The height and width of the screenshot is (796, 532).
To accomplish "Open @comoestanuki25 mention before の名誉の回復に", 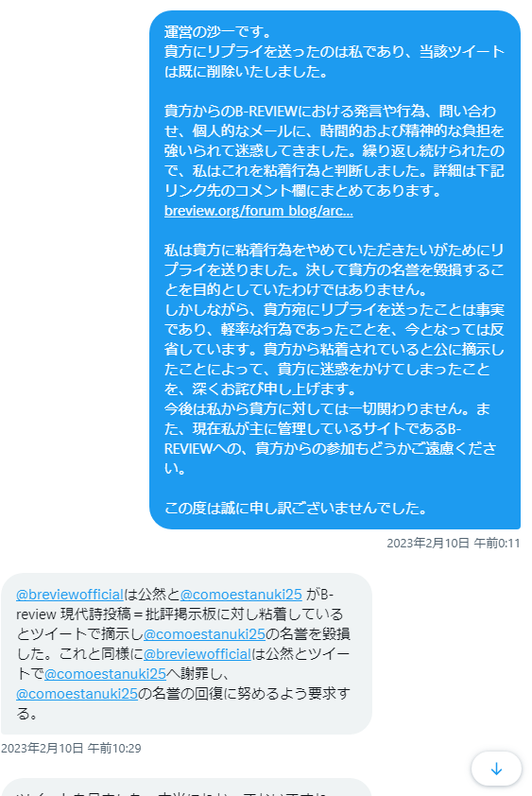I will pos(77,693).
